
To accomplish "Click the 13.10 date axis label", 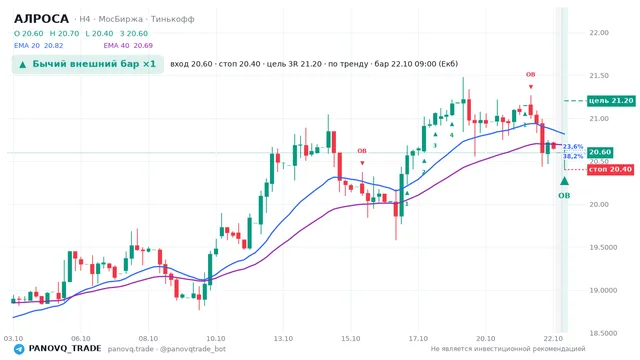I will 283,339.
